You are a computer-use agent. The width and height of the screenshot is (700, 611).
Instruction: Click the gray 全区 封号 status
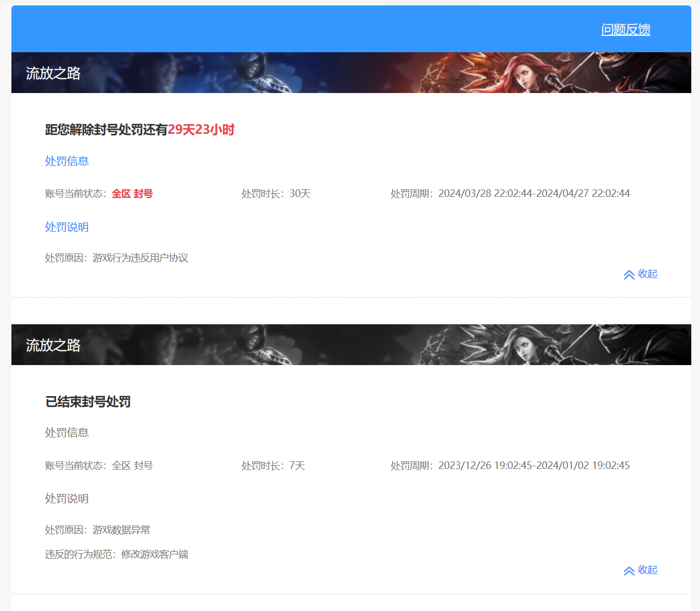point(132,466)
